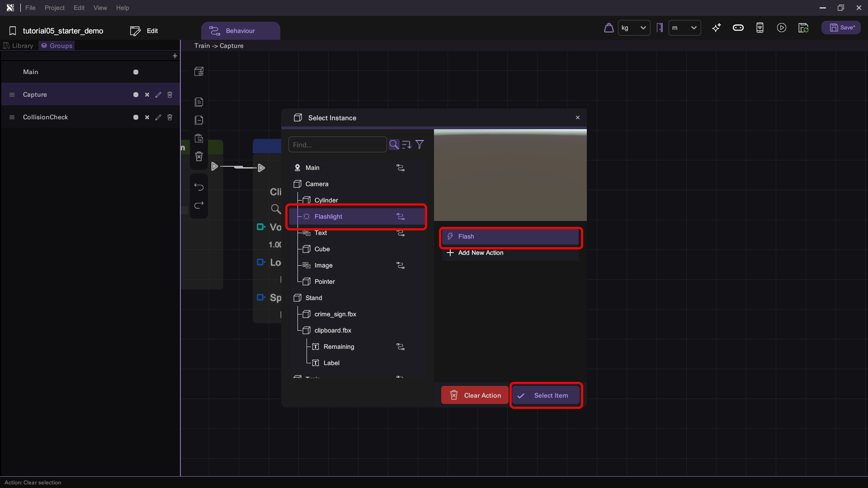Click the x icon on Capture group

[147, 94]
